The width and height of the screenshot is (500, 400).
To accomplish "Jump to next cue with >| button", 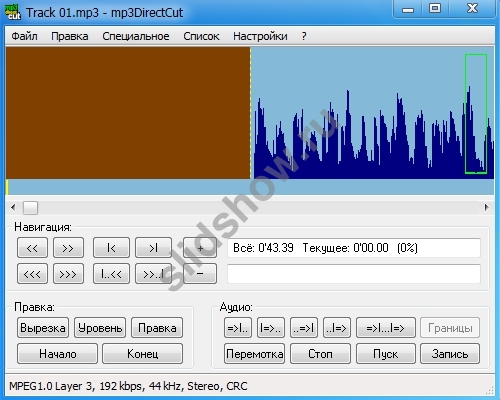I will pos(153,248).
